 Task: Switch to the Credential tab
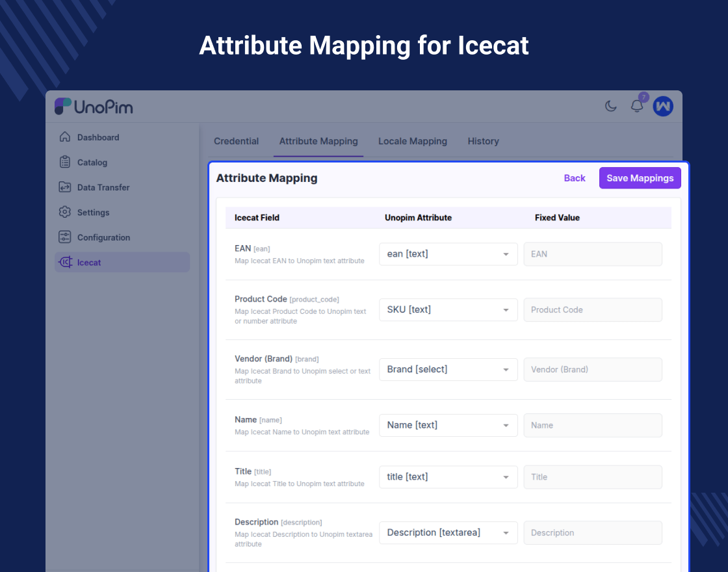[236, 141]
